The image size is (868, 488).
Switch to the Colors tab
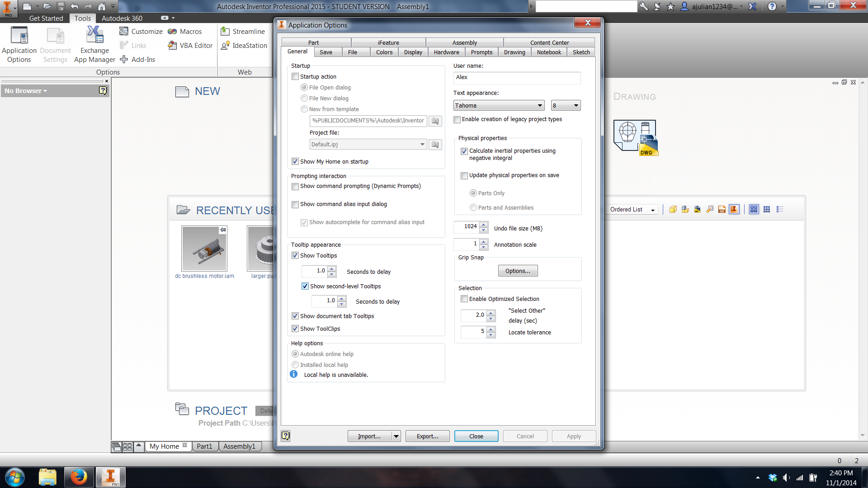point(383,52)
